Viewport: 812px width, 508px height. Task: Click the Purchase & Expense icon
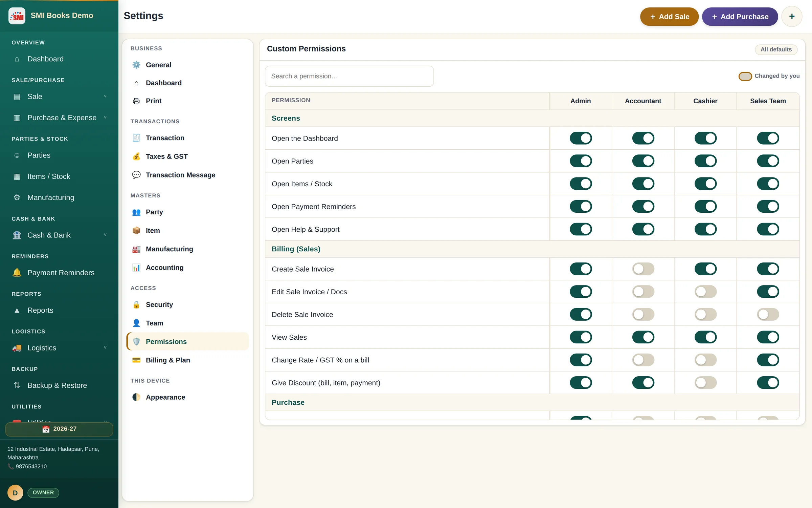17,118
